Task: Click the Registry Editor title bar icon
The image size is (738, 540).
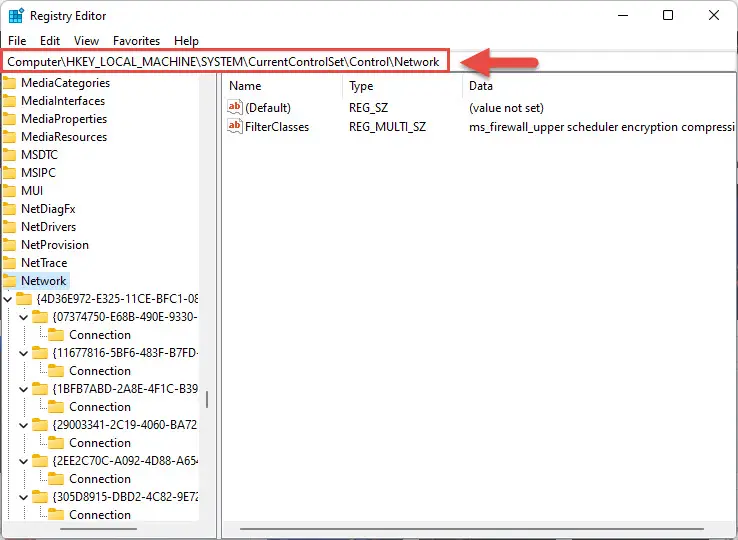Action: (16, 16)
